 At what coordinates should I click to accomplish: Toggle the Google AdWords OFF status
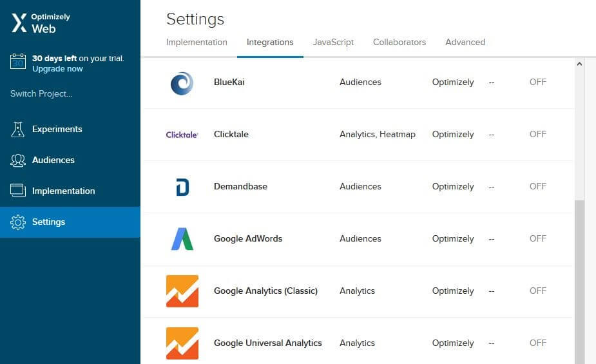pos(538,238)
